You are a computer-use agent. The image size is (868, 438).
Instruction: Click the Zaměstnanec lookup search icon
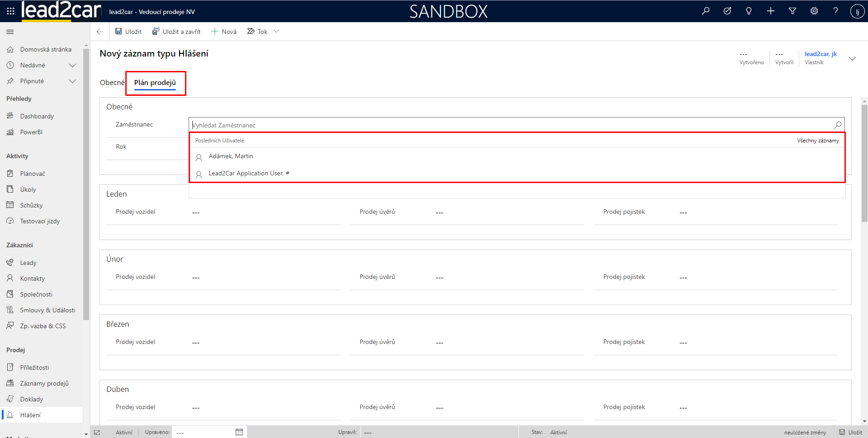838,125
